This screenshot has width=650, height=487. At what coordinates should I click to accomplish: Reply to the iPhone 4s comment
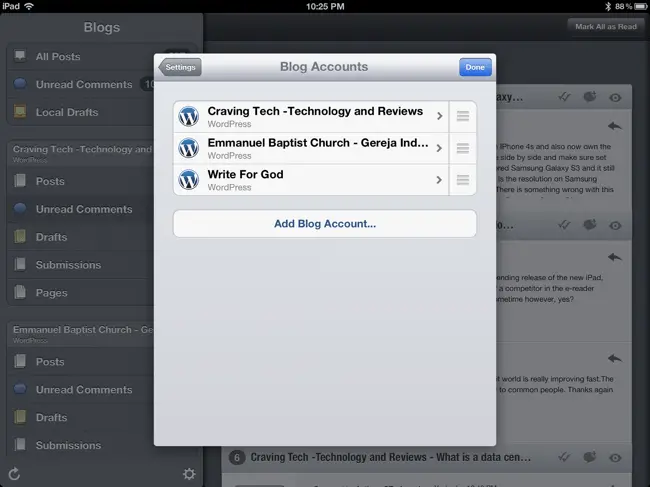[x=615, y=126]
